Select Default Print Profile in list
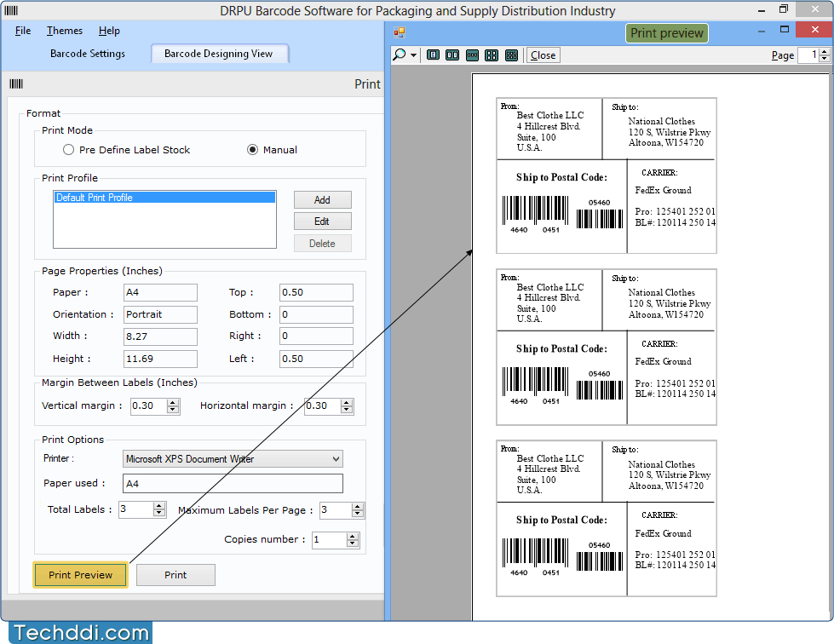The image size is (834, 644). click(x=165, y=198)
